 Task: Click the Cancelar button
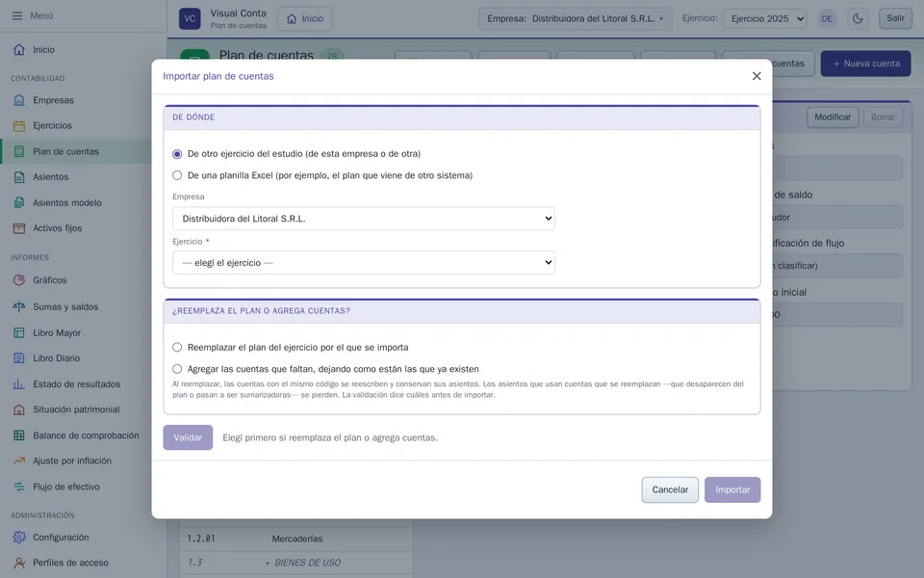tap(670, 489)
